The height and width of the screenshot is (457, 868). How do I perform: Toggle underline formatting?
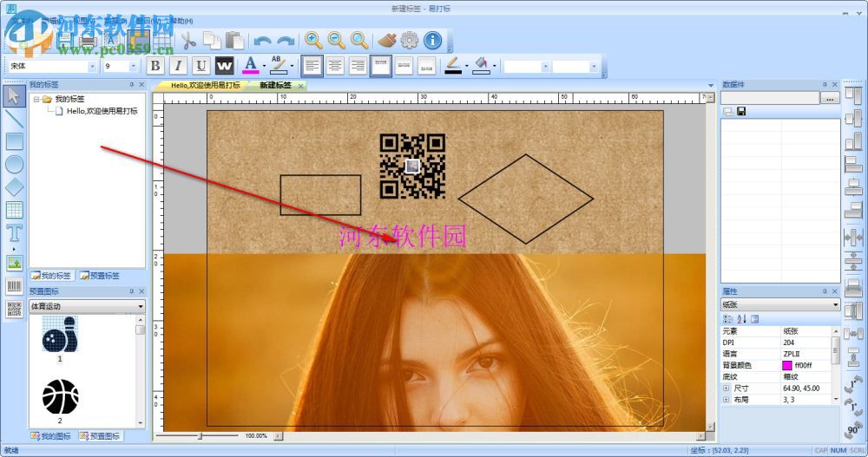[x=201, y=66]
